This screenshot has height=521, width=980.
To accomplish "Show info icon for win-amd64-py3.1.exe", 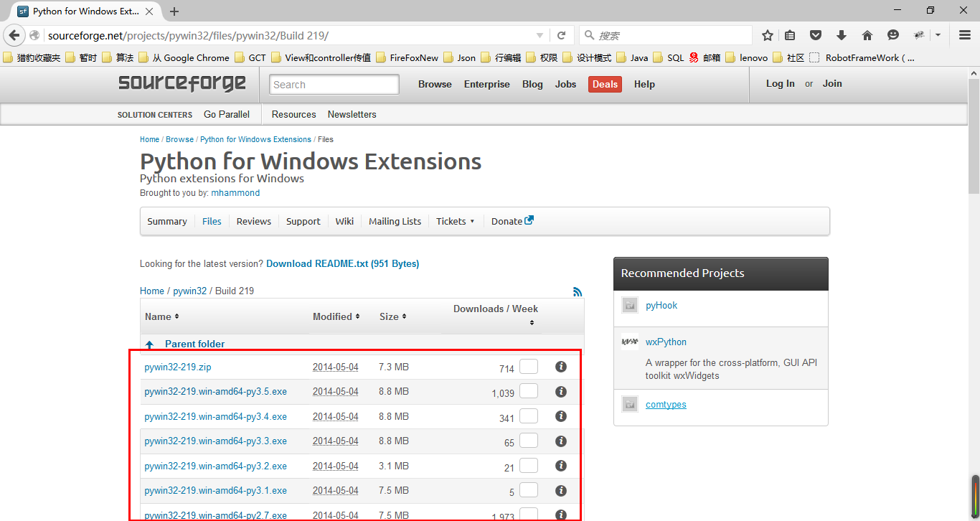I will [561, 490].
